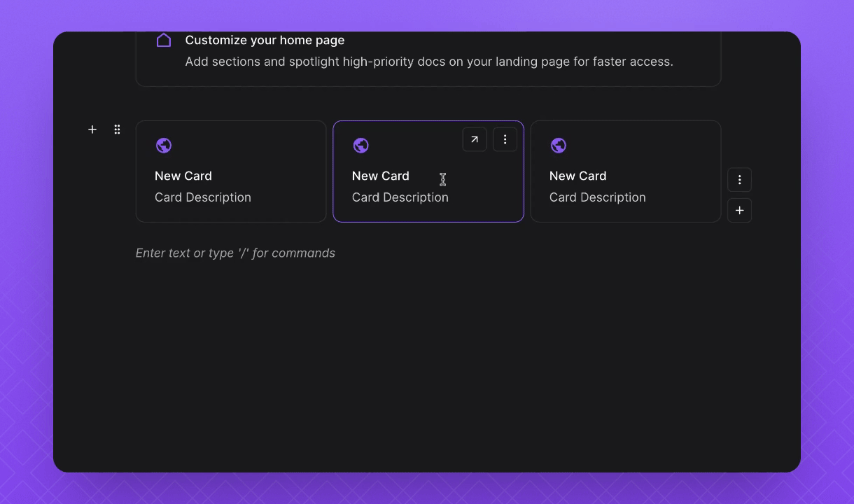Open the link arrow icon on the middle card
This screenshot has width=854, height=504.
[x=475, y=139]
